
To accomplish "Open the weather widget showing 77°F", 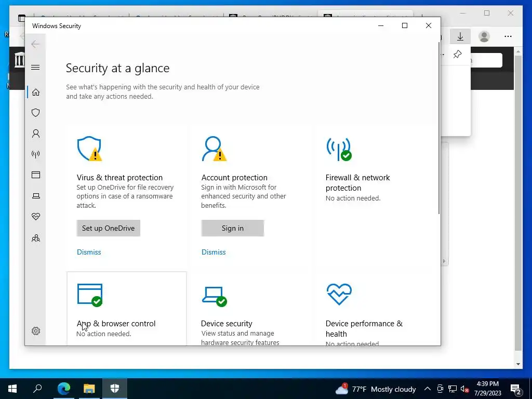I will 376,389.
